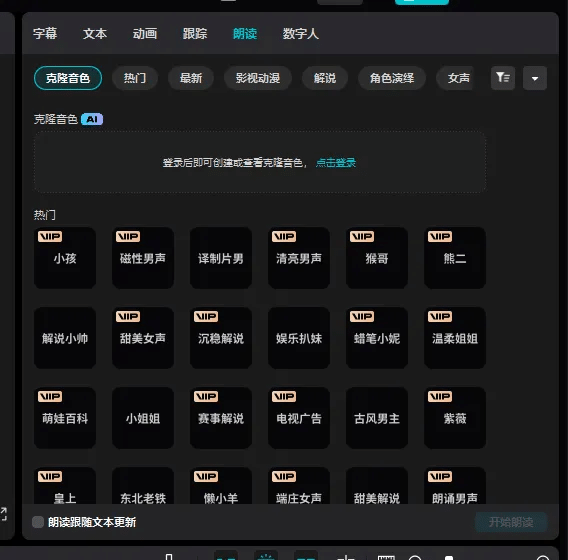Click the AI badge beside 克隆音色
568x560 pixels.
92,119
